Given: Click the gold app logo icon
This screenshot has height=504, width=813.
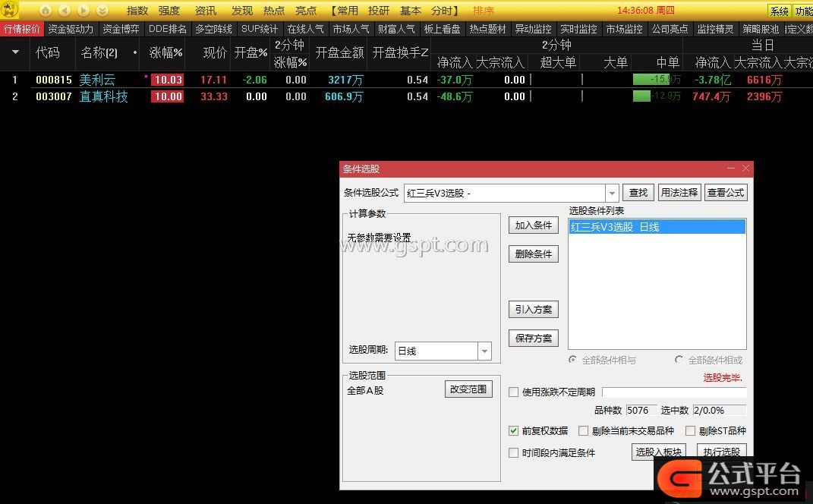Looking at the screenshot, I should (11, 9).
